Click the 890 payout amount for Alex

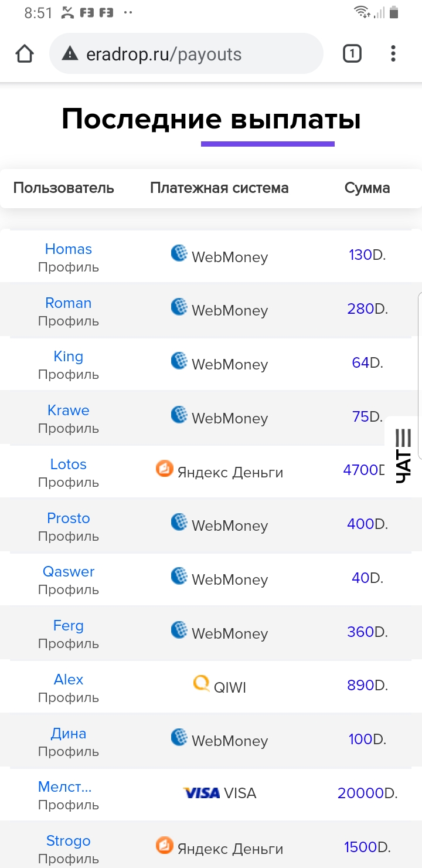(x=360, y=686)
